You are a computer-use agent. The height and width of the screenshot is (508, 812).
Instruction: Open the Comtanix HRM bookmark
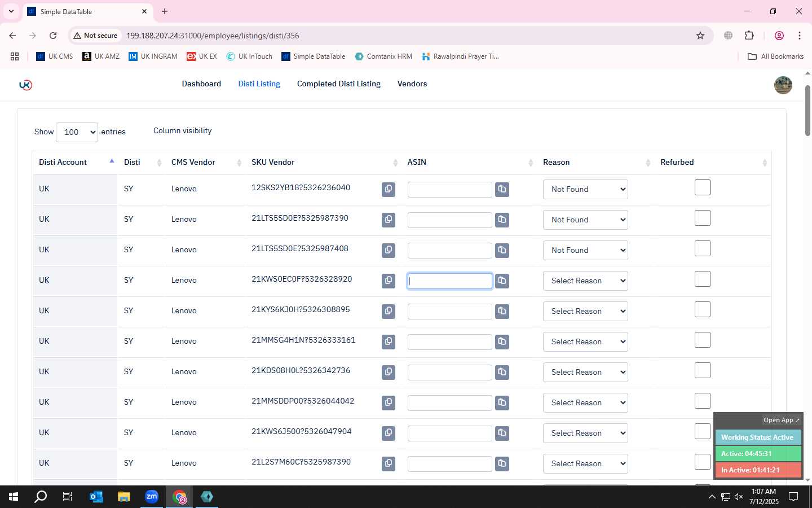click(383, 56)
